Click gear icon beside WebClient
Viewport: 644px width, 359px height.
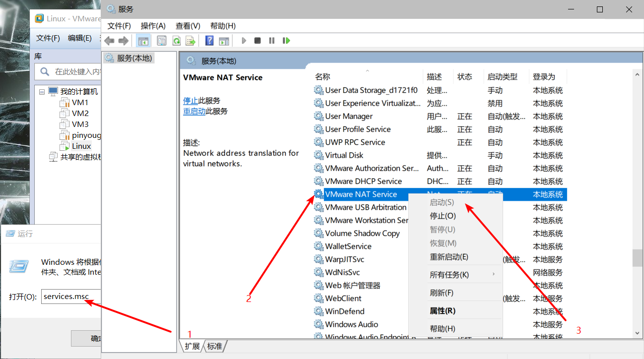click(319, 299)
